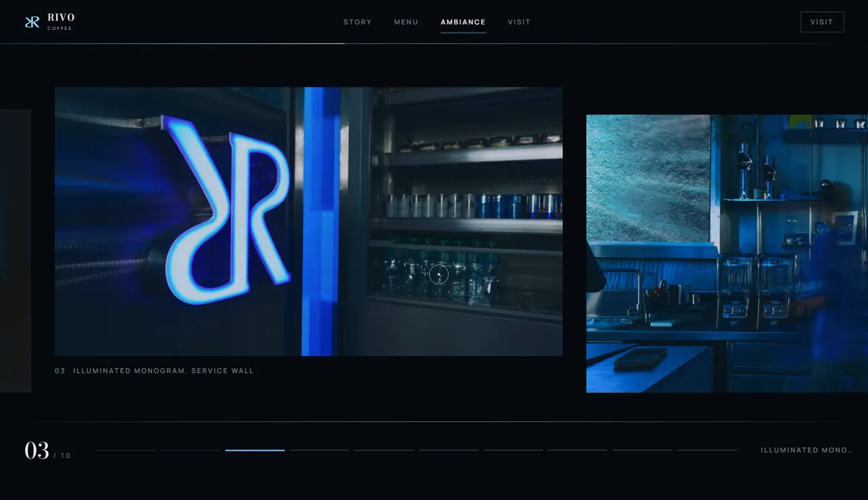This screenshot has width=868, height=500.
Task: Jump to the seventh slide progress segment
Action: pos(513,450)
